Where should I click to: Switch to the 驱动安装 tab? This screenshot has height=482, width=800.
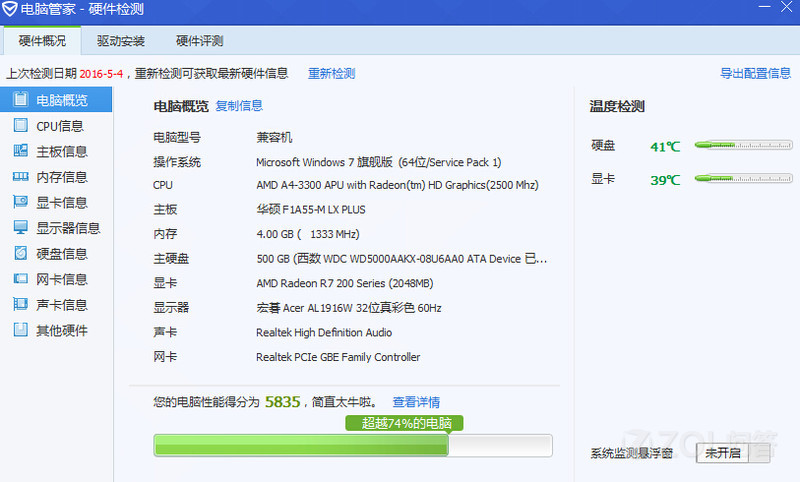point(121,41)
